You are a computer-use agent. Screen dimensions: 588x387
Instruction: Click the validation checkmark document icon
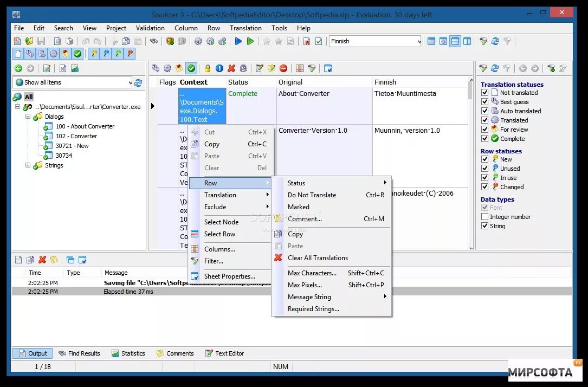318,41
